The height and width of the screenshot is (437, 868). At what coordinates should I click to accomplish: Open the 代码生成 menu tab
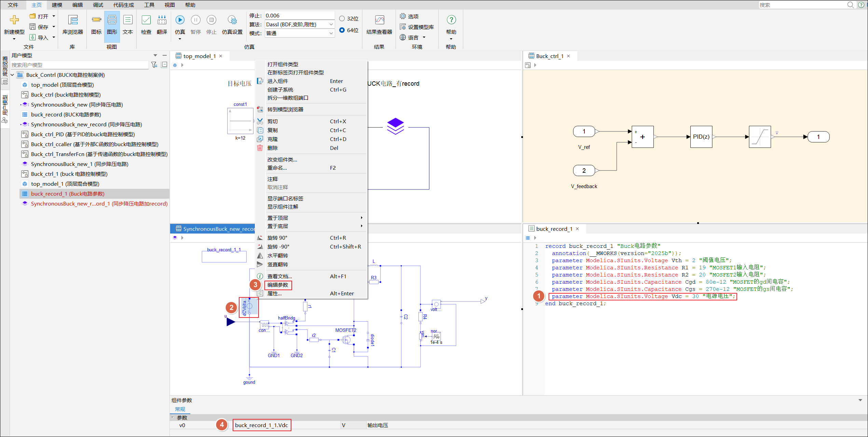tap(123, 5)
